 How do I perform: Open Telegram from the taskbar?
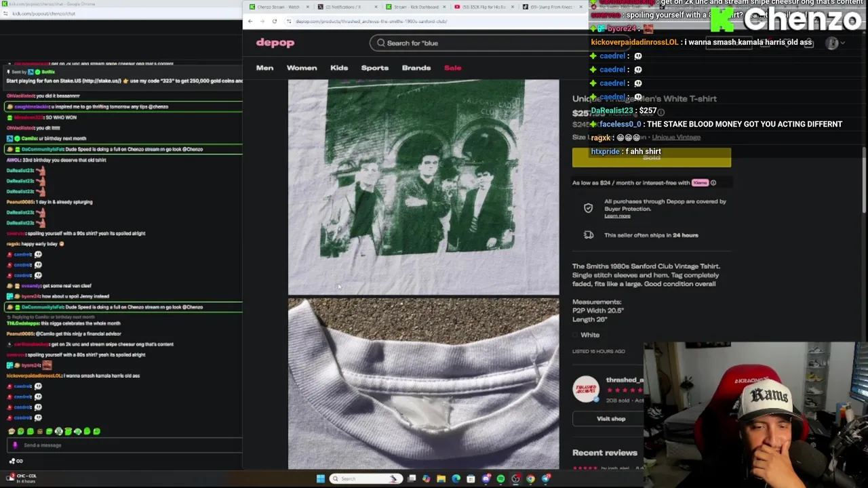click(545, 479)
